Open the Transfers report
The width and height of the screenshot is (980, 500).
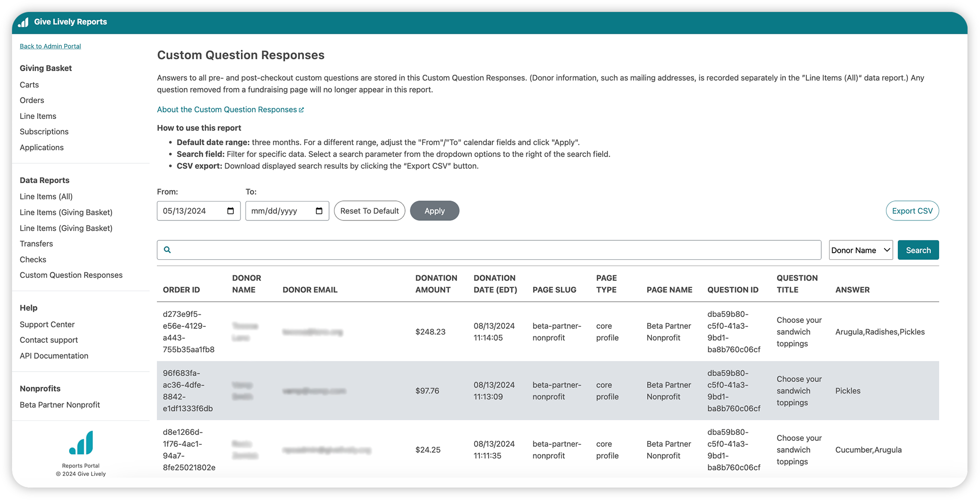(36, 244)
